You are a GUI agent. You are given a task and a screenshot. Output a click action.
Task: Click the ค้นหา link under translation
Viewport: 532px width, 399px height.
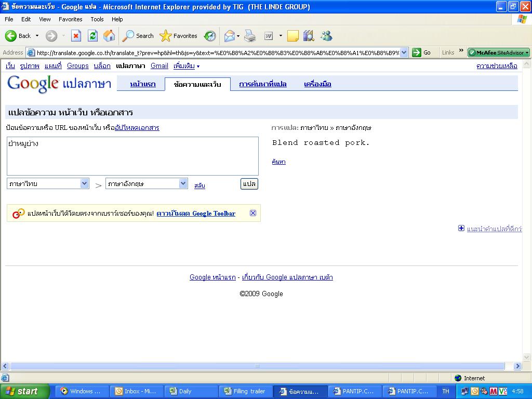278,162
